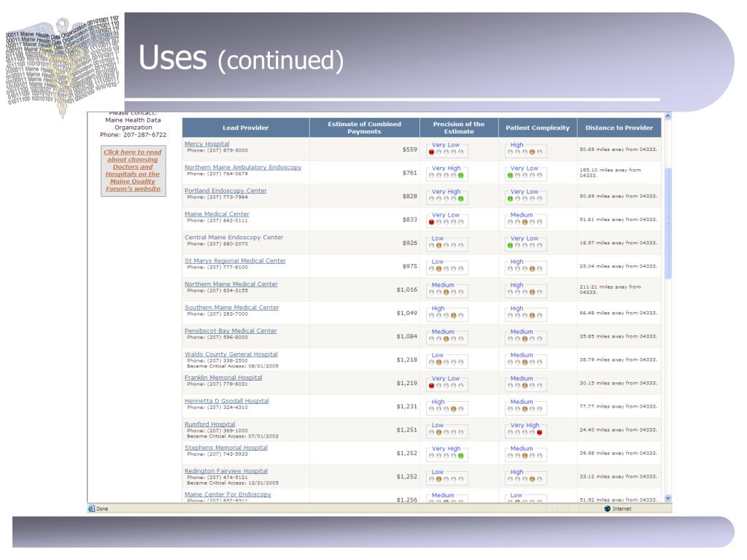Click the vertical scrollbar thumb

pos(667,223)
